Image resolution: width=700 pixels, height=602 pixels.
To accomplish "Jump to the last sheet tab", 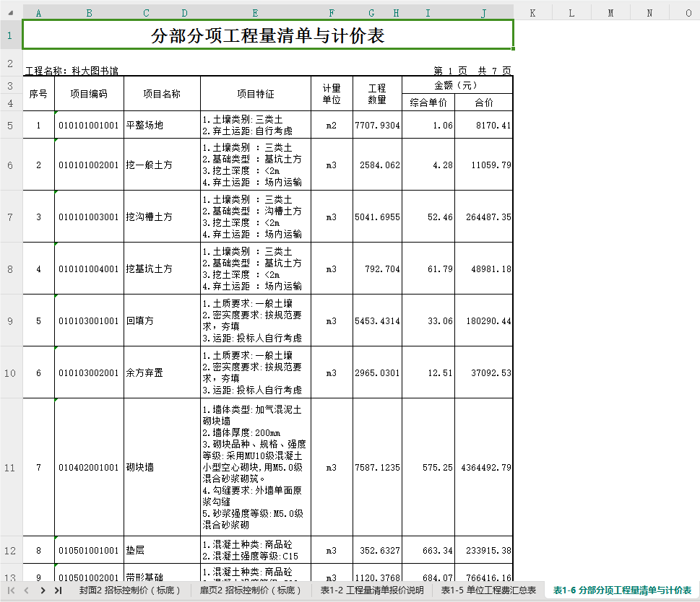I will pyautogui.click(x=58, y=590).
